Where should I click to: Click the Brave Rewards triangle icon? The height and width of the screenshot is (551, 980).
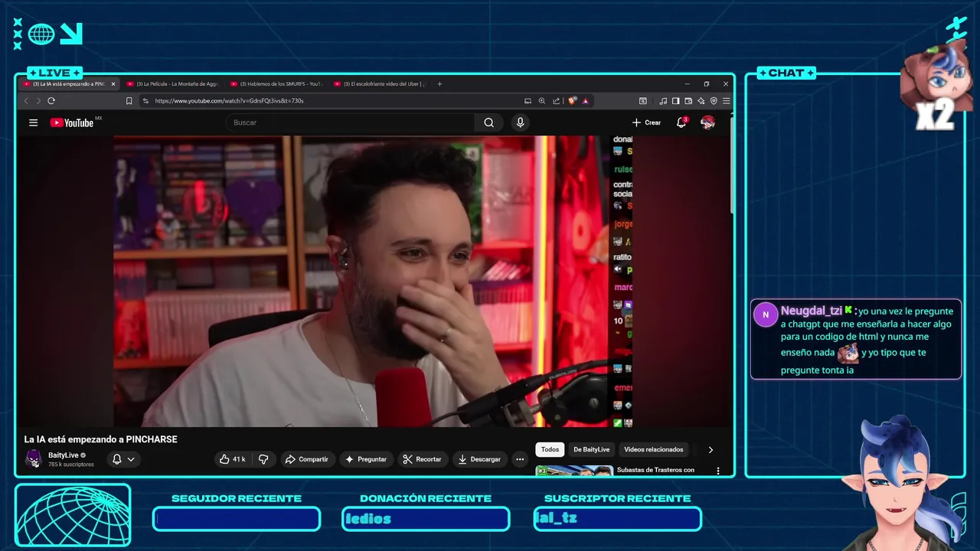click(586, 100)
